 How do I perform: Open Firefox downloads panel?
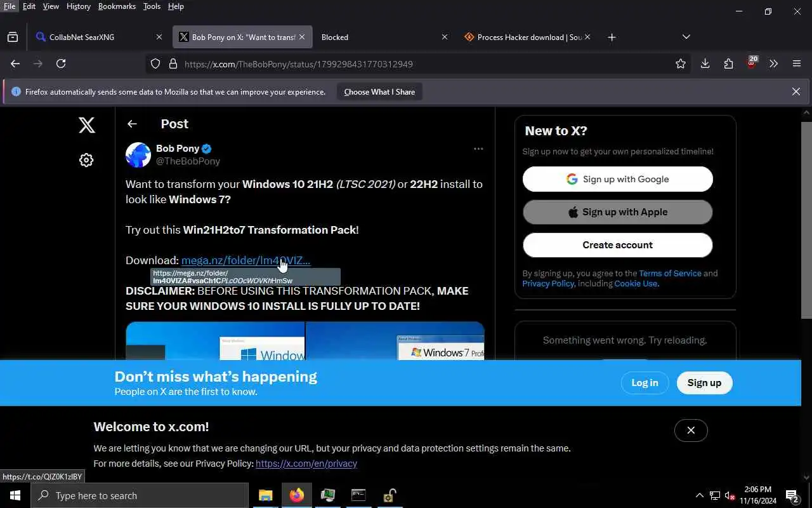click(x=705, y=63)
